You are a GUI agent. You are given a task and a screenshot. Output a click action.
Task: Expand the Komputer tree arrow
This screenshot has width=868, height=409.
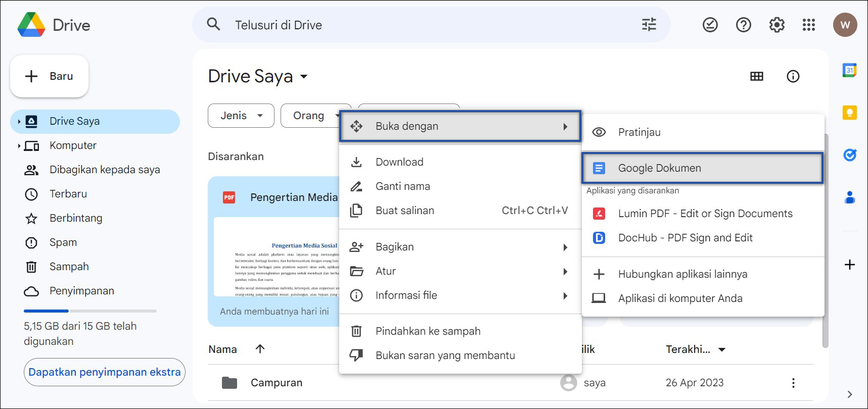19,146
